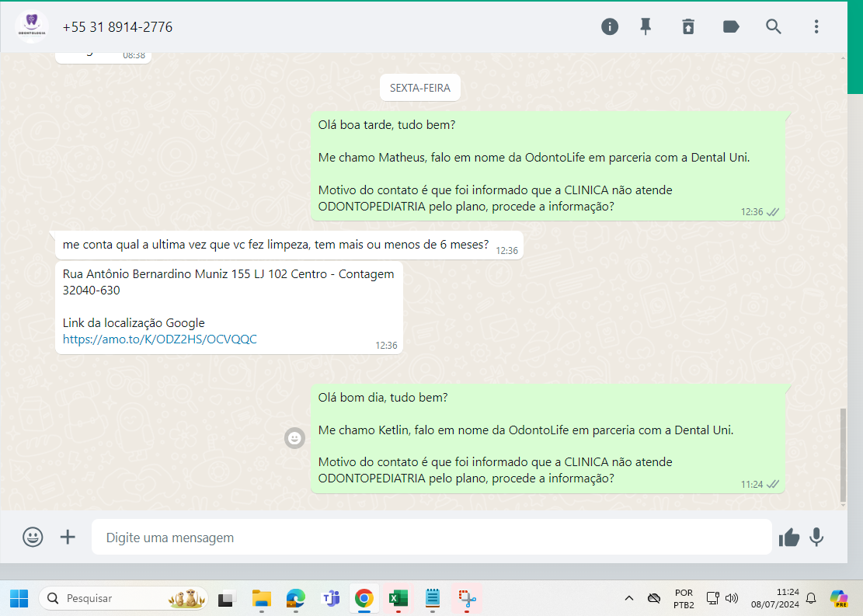Screen dimensions: 863x616
Task: Open clock and date 08/07/2024
Action: click(x=775, y=598)
